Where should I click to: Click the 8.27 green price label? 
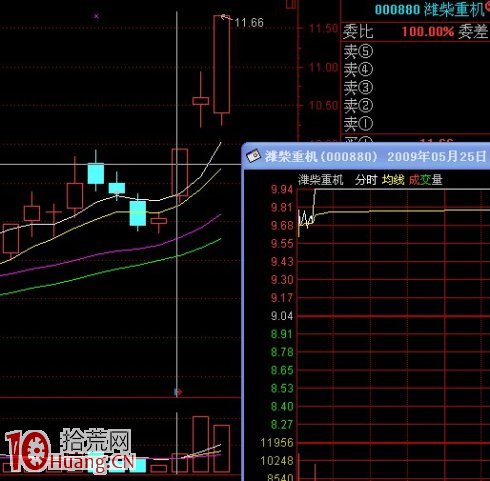click(282, 425)
